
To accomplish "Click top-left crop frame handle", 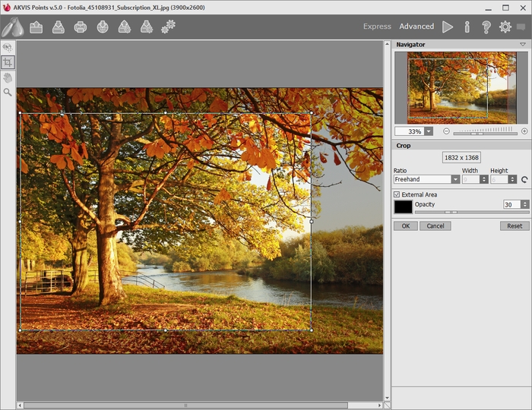I will (21, 113).
